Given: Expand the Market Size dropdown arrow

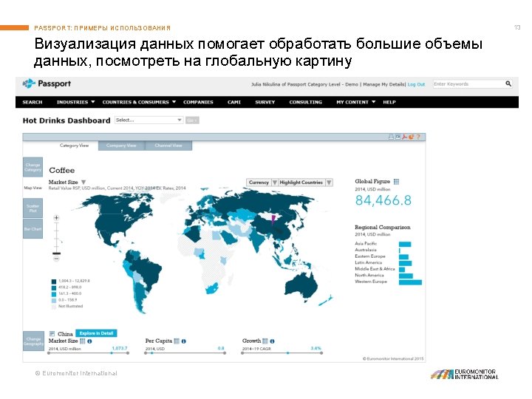Looking at the screenshot, I should 83,183.
